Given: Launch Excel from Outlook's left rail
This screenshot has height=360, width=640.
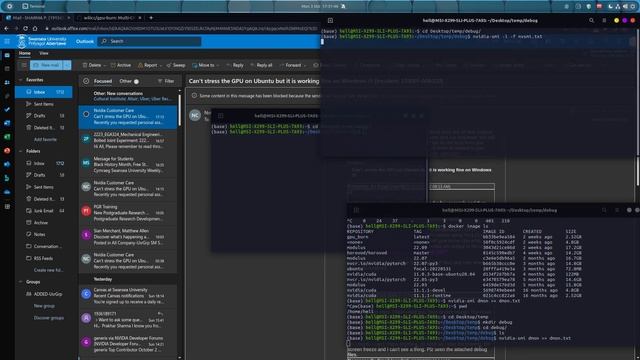Looking at the screenshot, I should coord(7,137).
